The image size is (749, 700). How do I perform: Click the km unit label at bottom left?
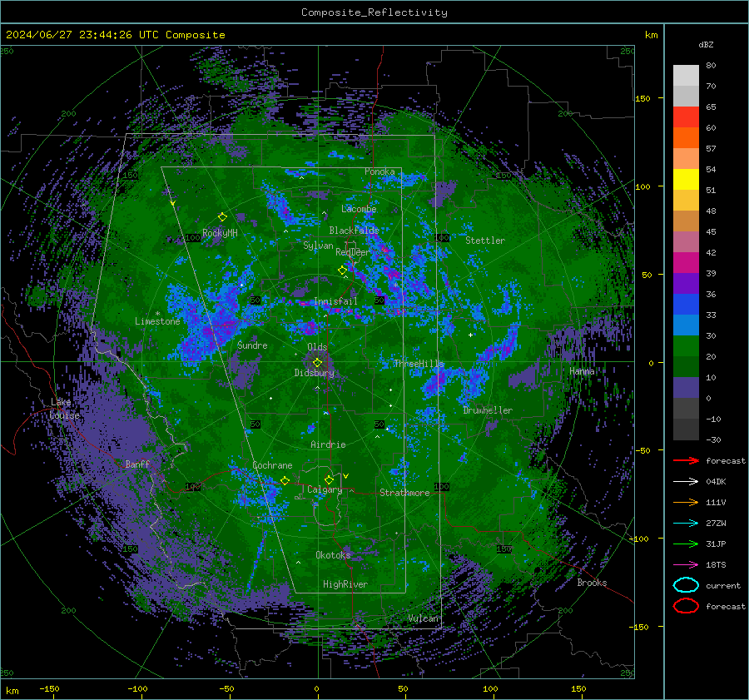12,691
